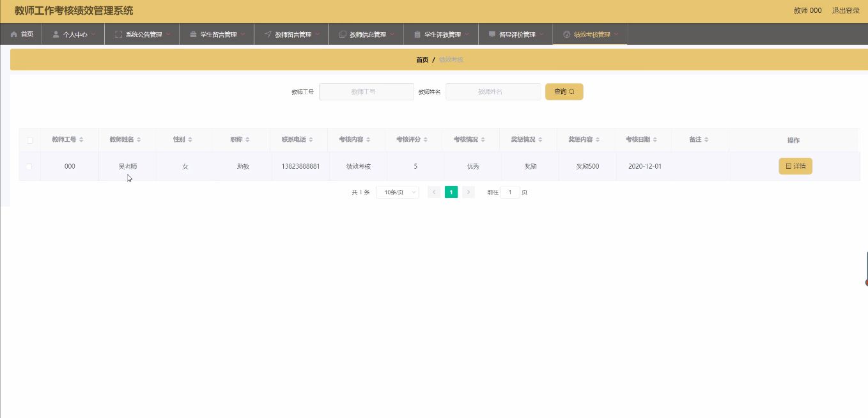Click the icon beside 系统公告管理

pyautogui.click(x=118, y=35)
